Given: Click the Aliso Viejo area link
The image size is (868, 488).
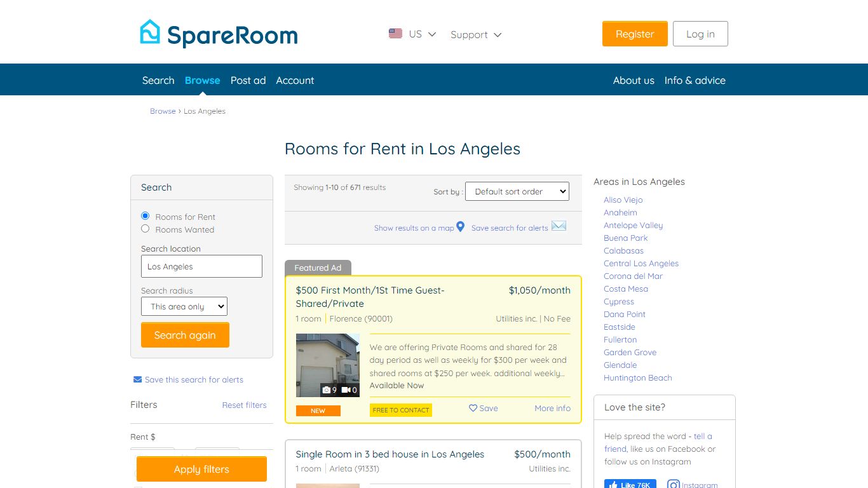Looking at the screenshot, I should point(623,200).
